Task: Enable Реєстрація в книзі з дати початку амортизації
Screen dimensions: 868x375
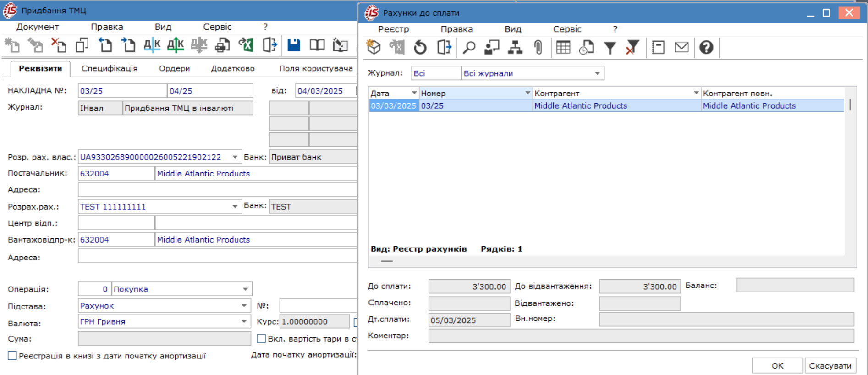Action: 12,356
